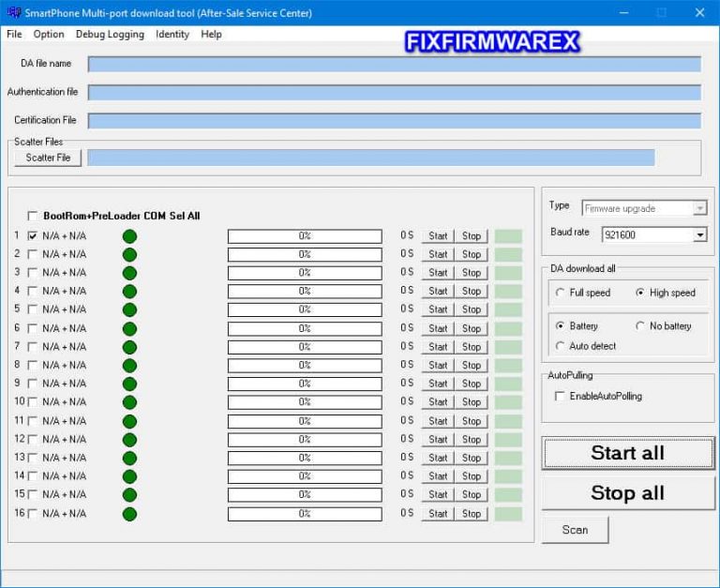The image size is (720, 588).
Task: Click the Scatter File button
Action: click(x=48, y=158)
